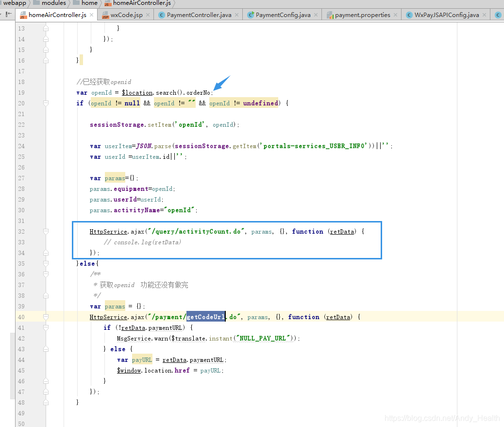Open the PaymentController.java tab
504x427 pixels.
199,15
